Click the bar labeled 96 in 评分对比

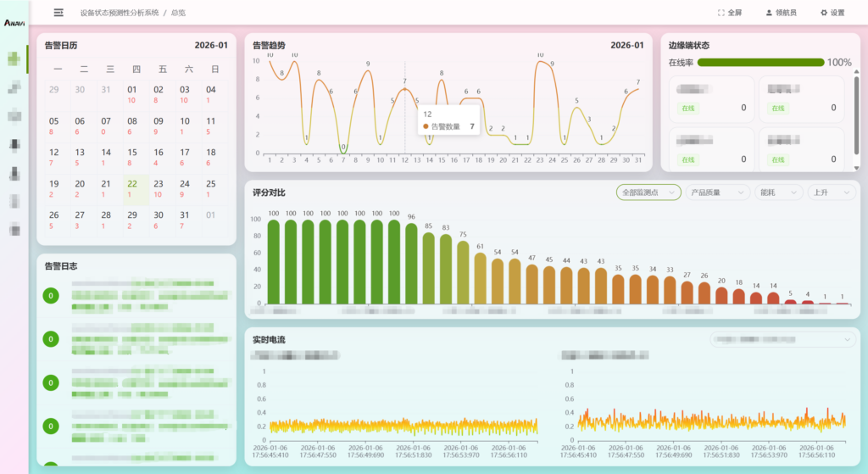[x=411, y=263]
